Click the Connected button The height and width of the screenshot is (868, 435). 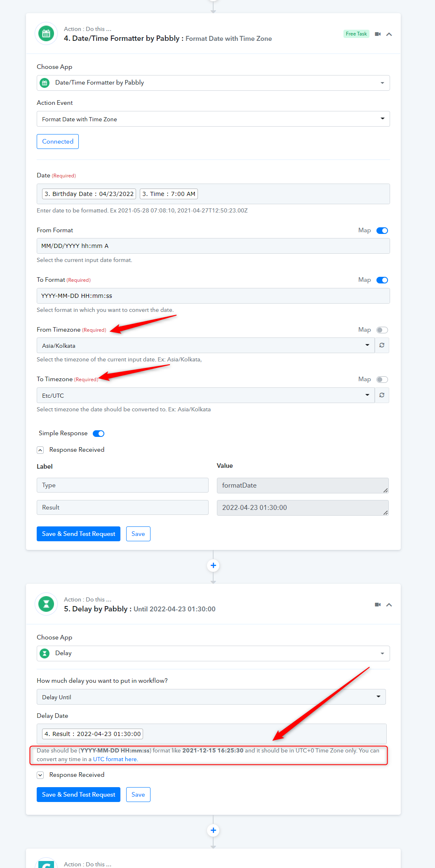[58, 142]
